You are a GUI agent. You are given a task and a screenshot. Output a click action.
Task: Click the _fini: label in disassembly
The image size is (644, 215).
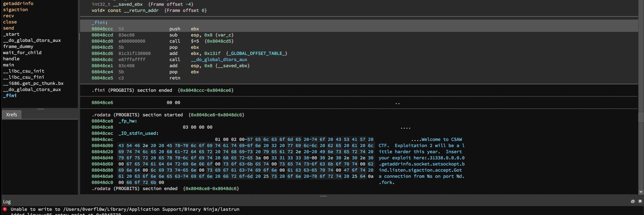click(100, 22)
